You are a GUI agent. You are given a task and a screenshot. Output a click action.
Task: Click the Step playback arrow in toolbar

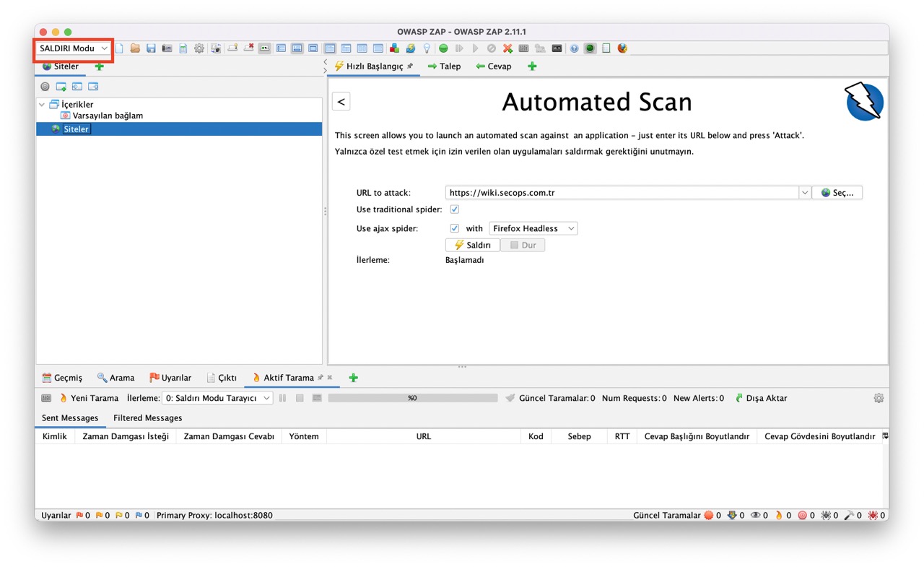tap(459, 48)
